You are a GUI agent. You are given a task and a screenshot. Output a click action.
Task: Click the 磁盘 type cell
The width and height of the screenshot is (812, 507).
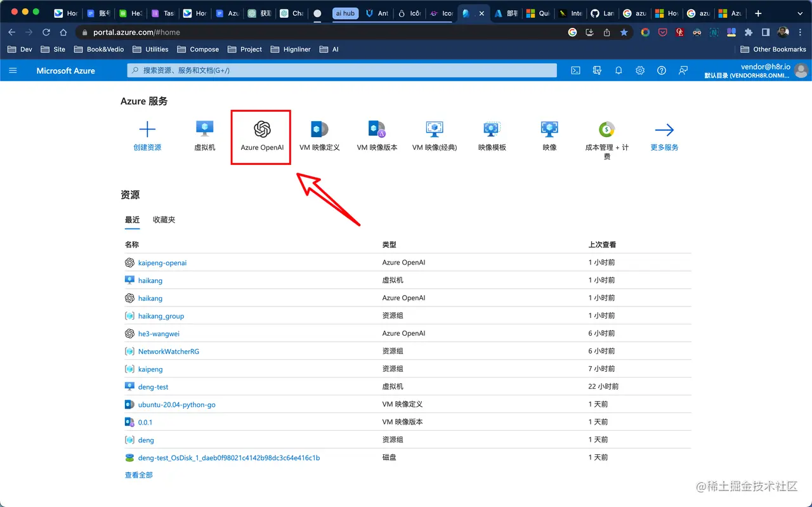(x=390, y=458)
